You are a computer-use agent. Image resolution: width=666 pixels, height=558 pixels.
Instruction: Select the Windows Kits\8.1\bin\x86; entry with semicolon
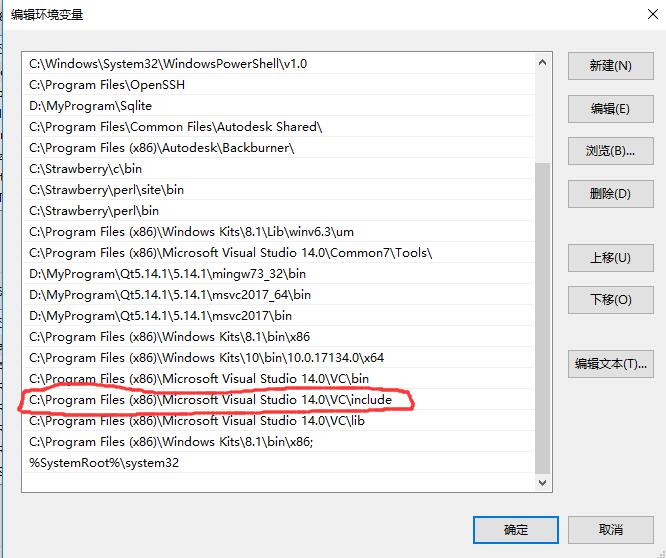279,442
